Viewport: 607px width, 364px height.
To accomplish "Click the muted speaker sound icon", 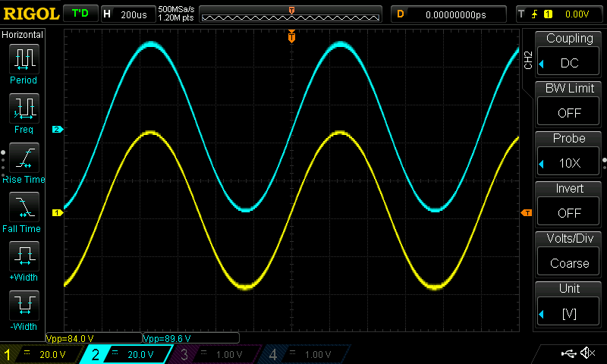I will (x=588, y=353).
